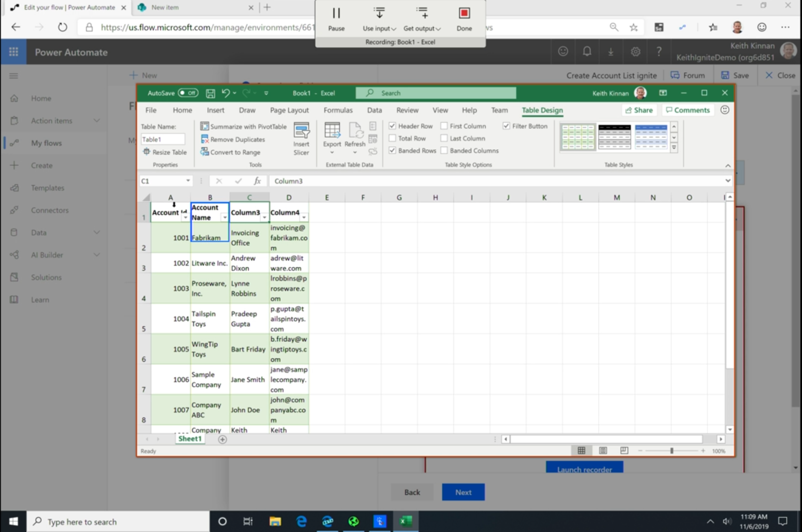Expand AI Builder in Power Automate sidebar
The width and height of the screenshot is (802, 532).
(x=96, y=255)
